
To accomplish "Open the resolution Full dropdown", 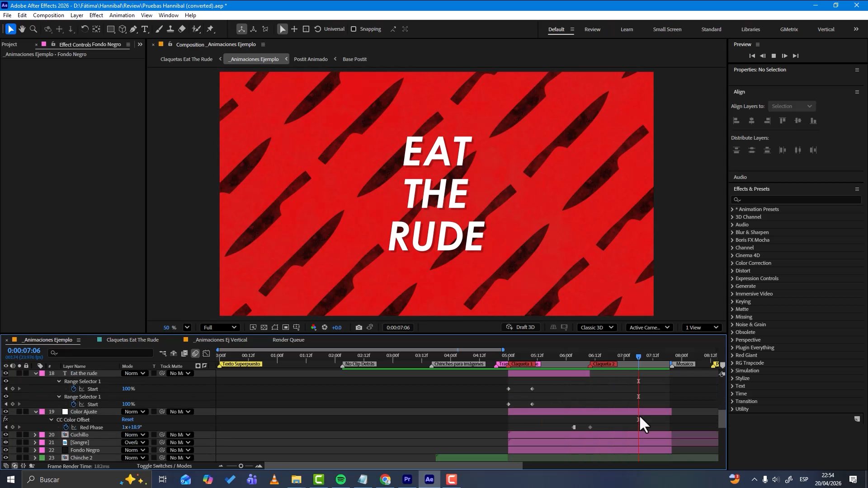I will [220, 328].
